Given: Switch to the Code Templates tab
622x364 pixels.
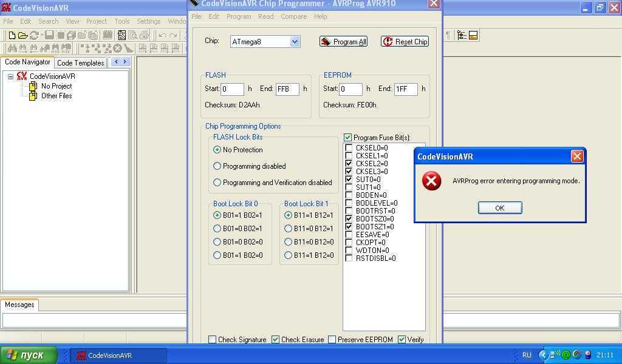Looking at the screenshot, I should click(x=81, y=62).
